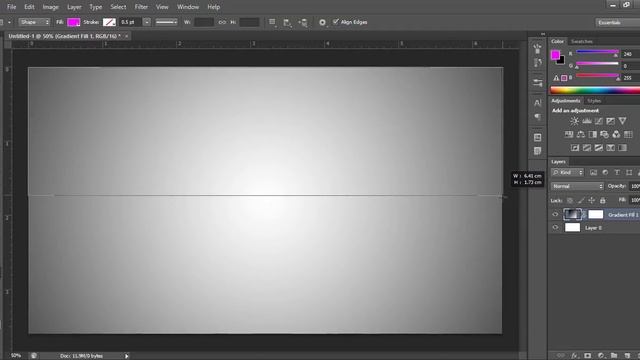Switch to the Styles tab
The image size is (640, 360).
tap(594, 101)
